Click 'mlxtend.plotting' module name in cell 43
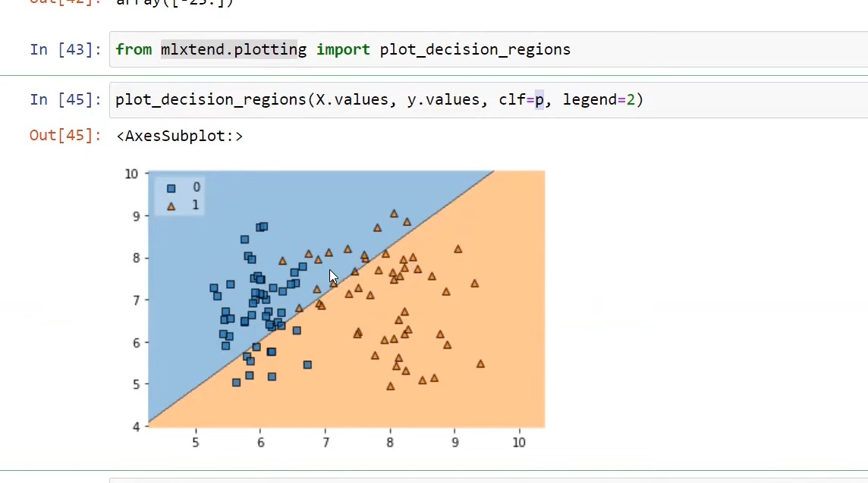This screenshot has width=868, height=483. tap(234, 50)
